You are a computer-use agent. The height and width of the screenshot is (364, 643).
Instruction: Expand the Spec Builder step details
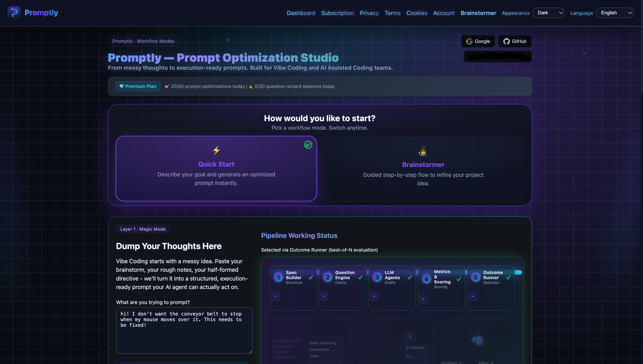pyautogui.click(x=275, y=296)
